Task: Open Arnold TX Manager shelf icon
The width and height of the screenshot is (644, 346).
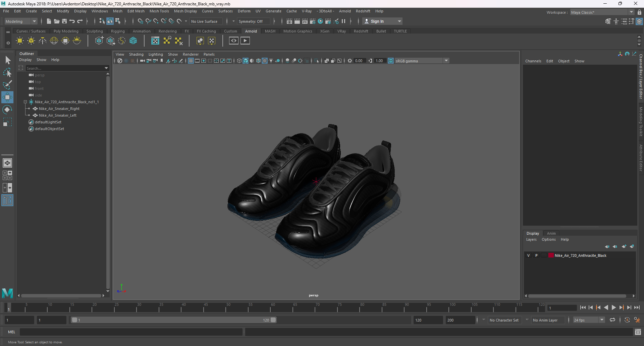Action: click(x=155, y=41)
